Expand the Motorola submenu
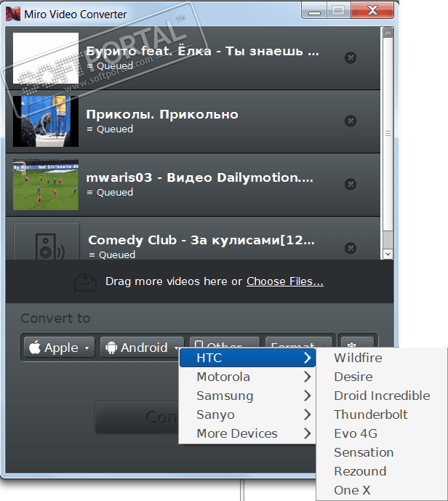Viewport: 448px width, 501px height. click(247, 377)
